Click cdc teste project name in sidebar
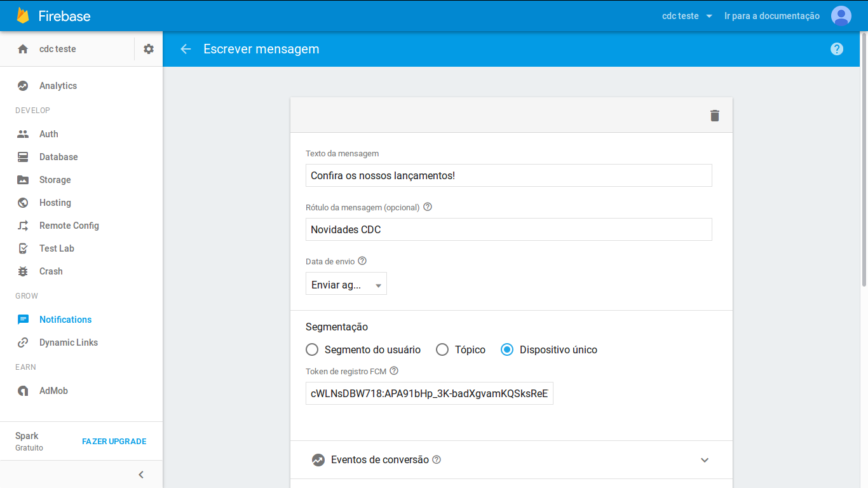The width and height of the screenshot is (868, 488). click(x=58, y=49)
